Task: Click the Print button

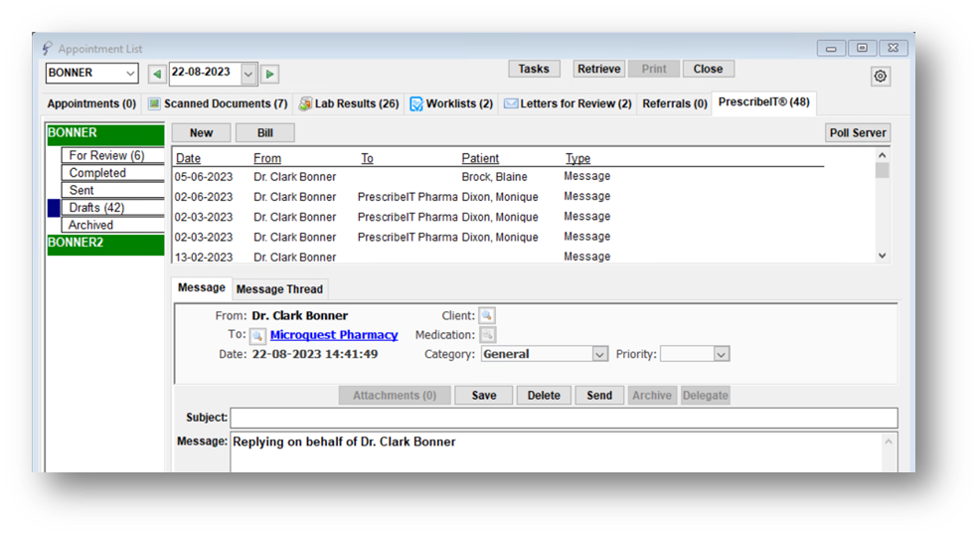Action: tap(654, 69)
